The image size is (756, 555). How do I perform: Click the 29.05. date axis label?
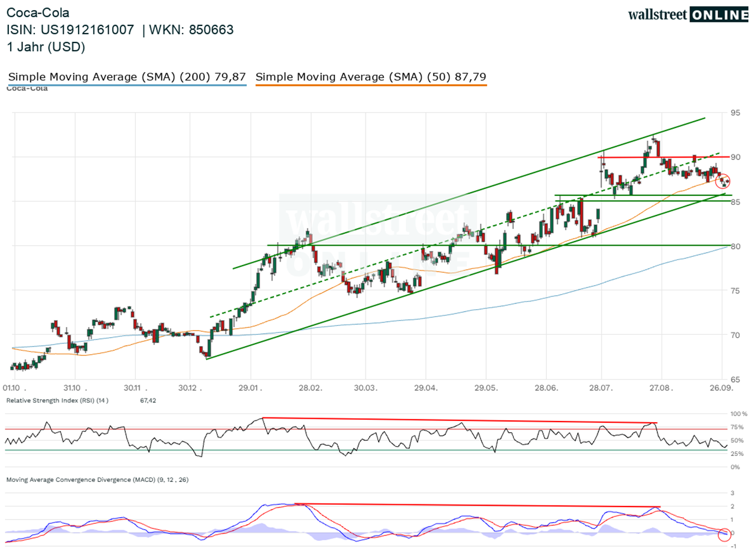487,388
